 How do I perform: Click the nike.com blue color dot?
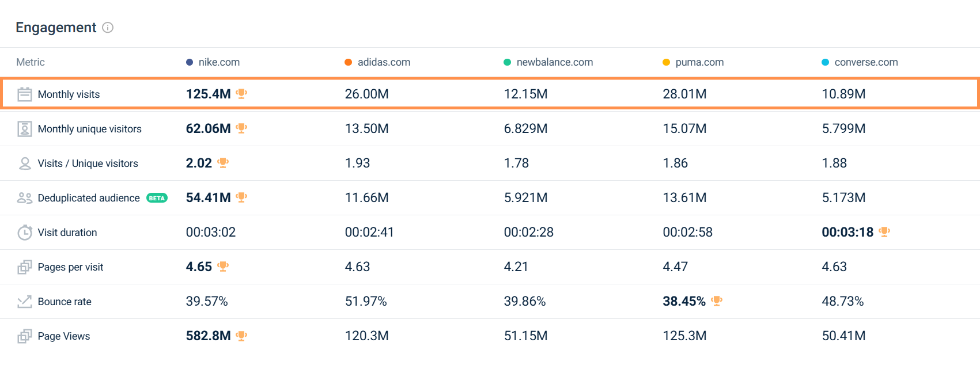point(190,62)
